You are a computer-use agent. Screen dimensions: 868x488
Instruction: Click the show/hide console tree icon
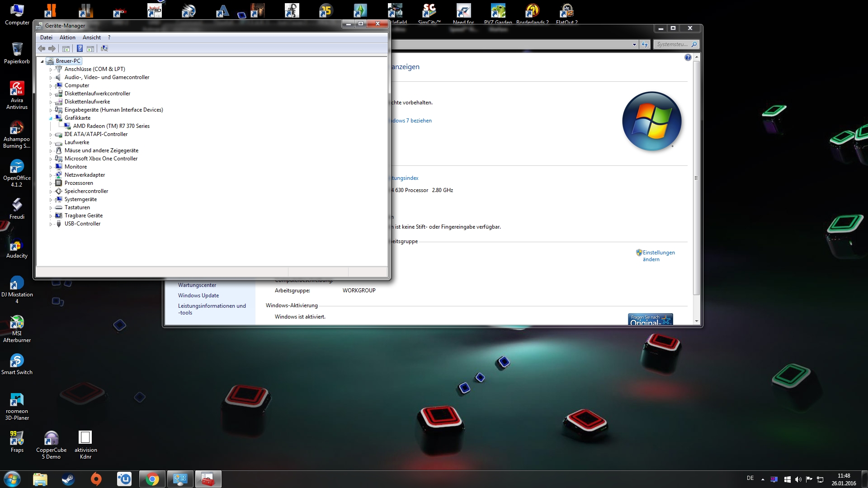click(x=66, y=48)
